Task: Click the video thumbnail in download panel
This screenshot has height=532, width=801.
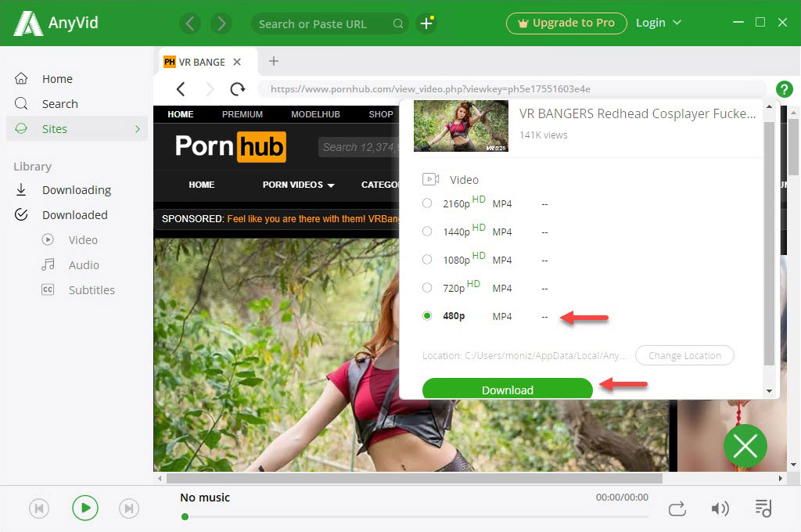Action: click(461, 126)
